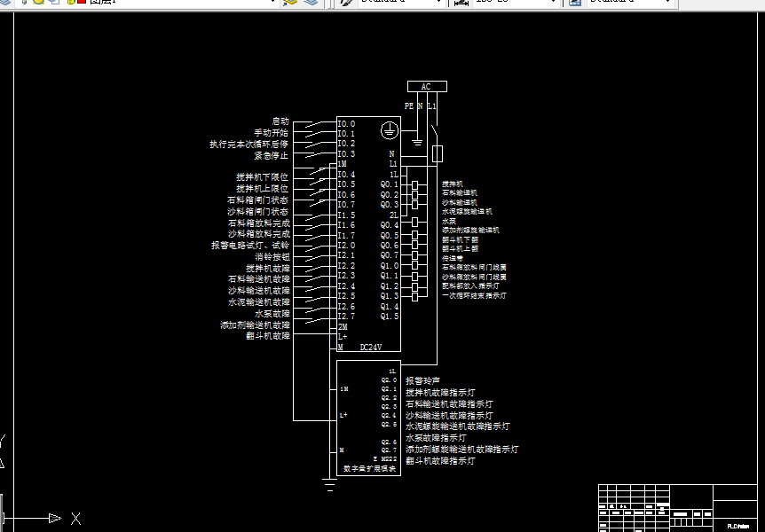Select the title block PLC text
Screen dimensions: 765x532
(x=738, y=526)
